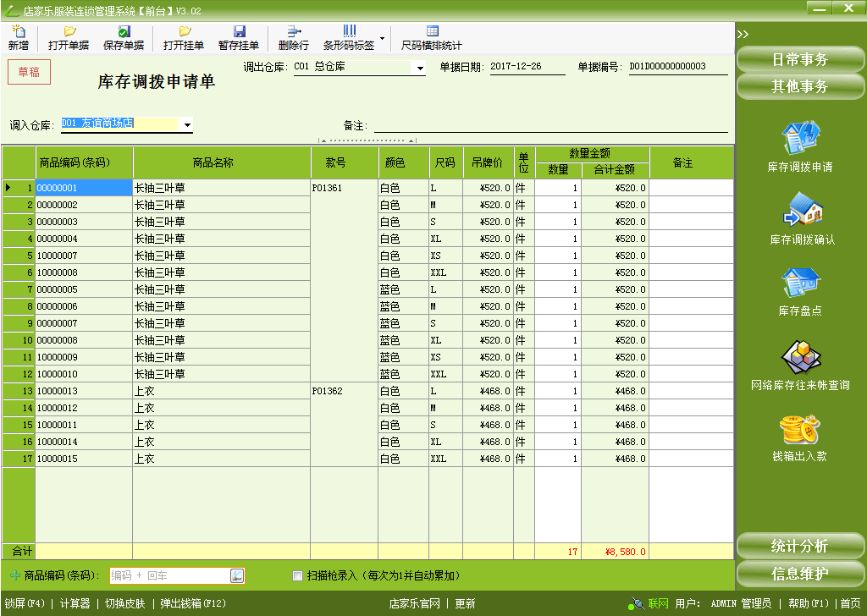Viewport: 867px width, 616px height.
Task: Click the 联网 network status icon
Action: coord(635,603)
